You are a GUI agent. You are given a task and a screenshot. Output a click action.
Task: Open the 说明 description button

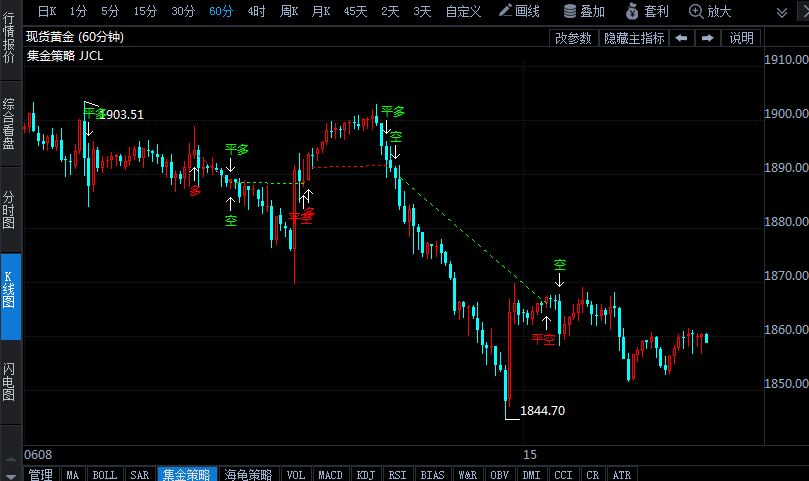pyautogui.click(x=741, y=38)
